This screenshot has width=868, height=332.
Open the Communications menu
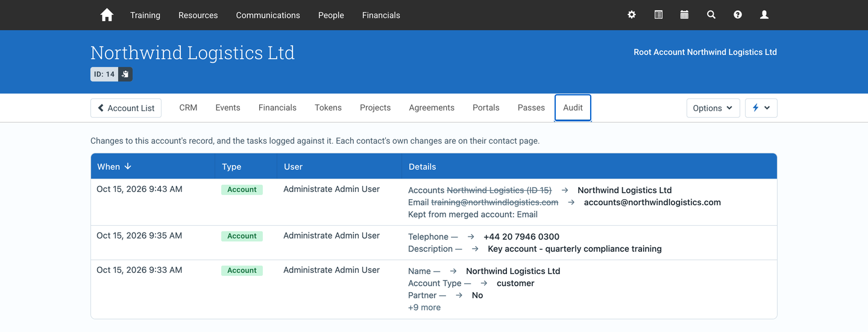tap(268, 15)
